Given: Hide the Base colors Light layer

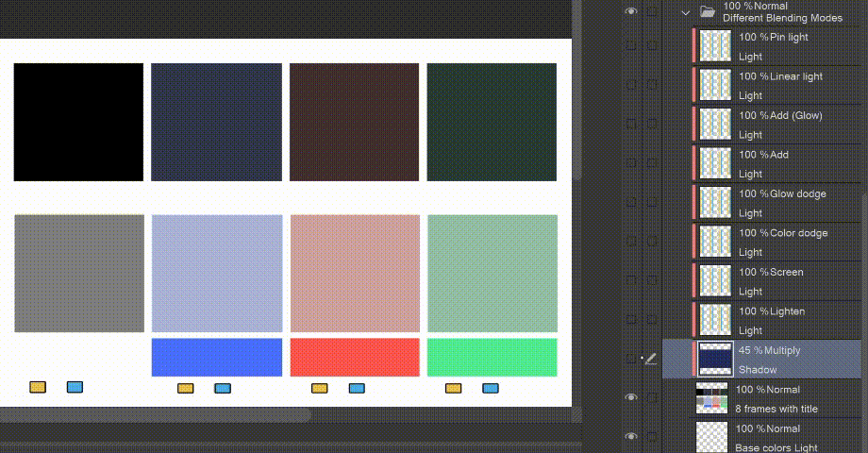Looking at the screenshot, I should (x=631, y=436).
